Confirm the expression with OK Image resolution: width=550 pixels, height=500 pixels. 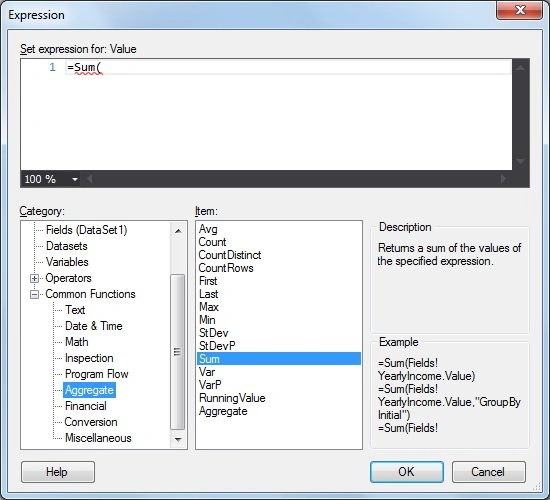coord(407,472)
